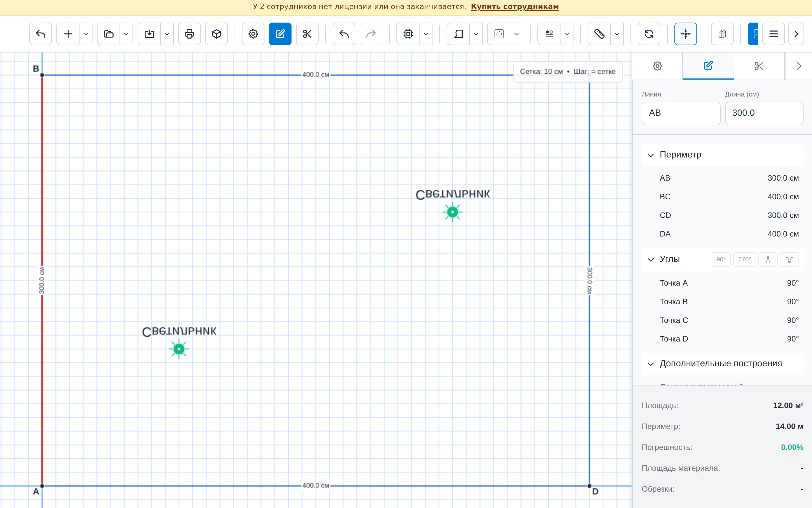Select the corner shape tool icon
Viewport: 812px width, 508px height.
pyautogui.click(x=458, y=34)
